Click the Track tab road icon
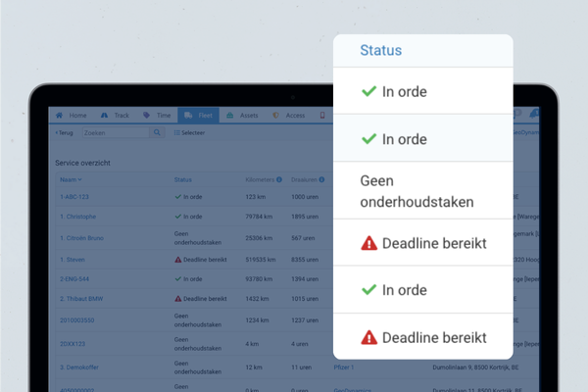Image resolution: width=588 pixels, height=392 pixels. (x=103, y=116)
